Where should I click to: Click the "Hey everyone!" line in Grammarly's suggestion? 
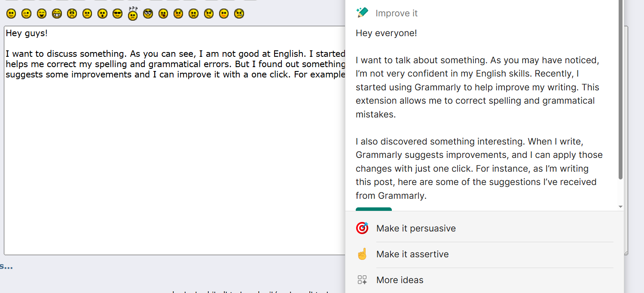point(386,33)
